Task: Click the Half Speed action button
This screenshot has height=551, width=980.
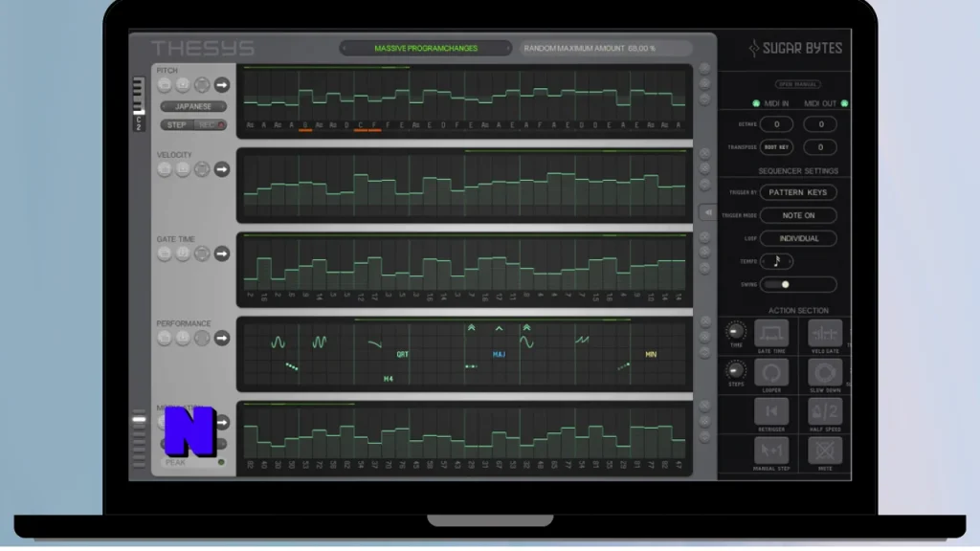Action: (x=825, y=411)
